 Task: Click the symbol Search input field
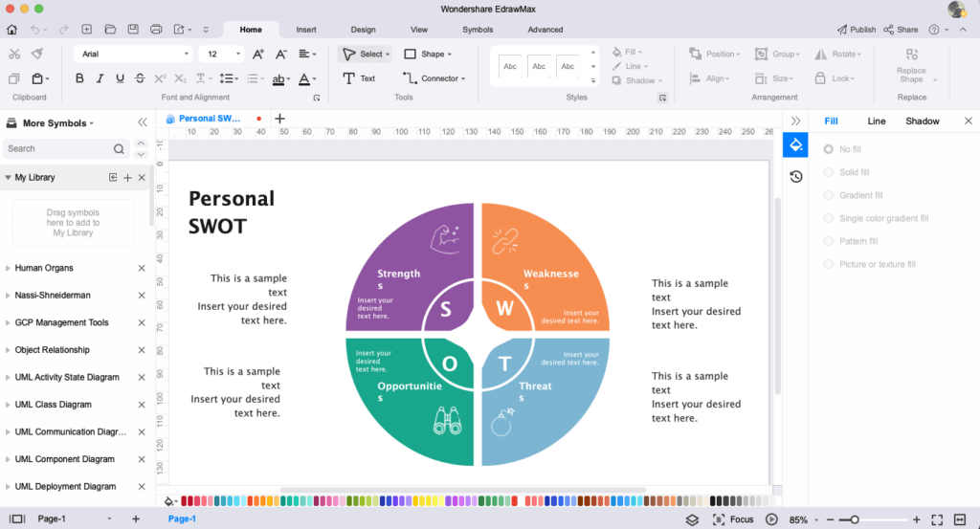point(57,149)
